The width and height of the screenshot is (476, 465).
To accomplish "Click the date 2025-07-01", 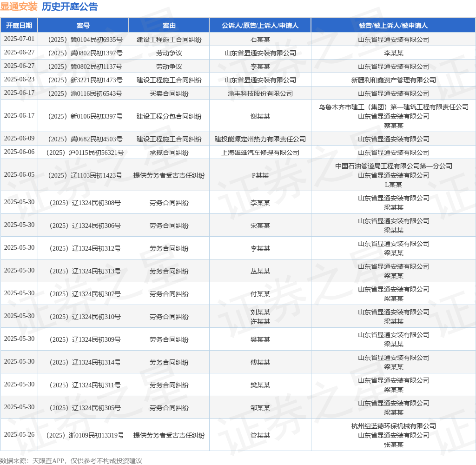I will [x=19, y=39].
